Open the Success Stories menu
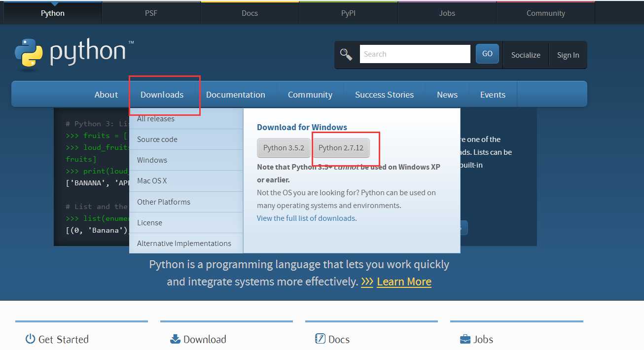Image resolution: width=644 pixels, height=350 pixels. point(384,95)
